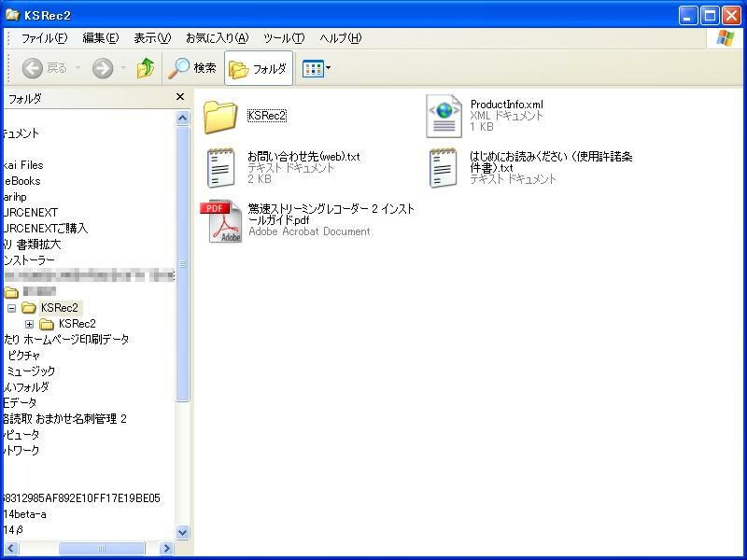Open the ヘルプ(H) menu
Image resolution: width=747 pixels, height=560 pixels.
[341, 38]
